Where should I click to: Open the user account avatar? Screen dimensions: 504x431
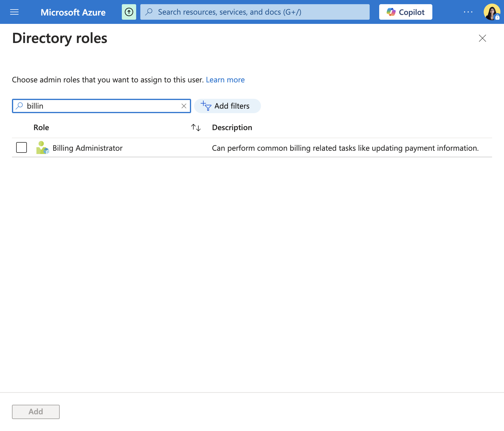coord(492,12)
